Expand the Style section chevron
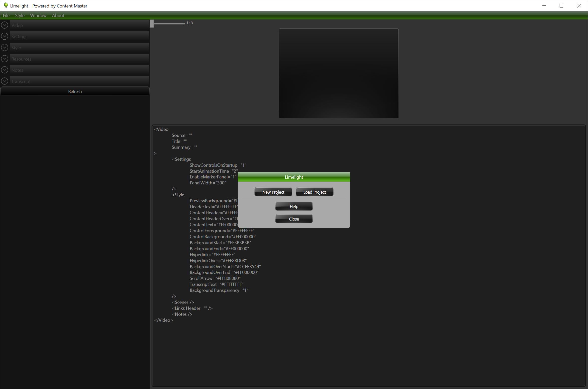The width and height of the screenshot is (588, 389). pyautogui.click(x=4, y=48)
